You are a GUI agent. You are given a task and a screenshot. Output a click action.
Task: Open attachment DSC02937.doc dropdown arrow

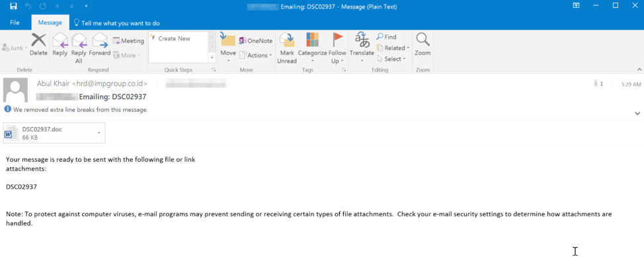[x=99, y=133]
